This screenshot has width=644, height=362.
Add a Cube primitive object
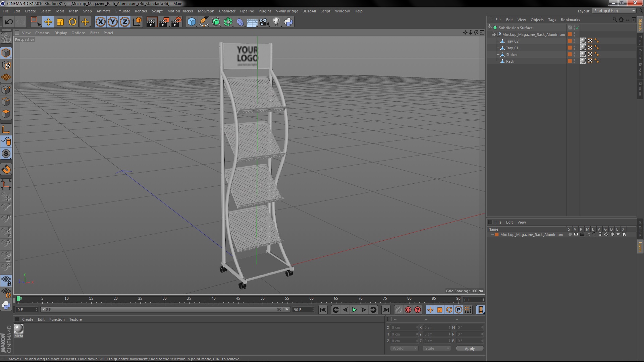click(x=192, y=22)
